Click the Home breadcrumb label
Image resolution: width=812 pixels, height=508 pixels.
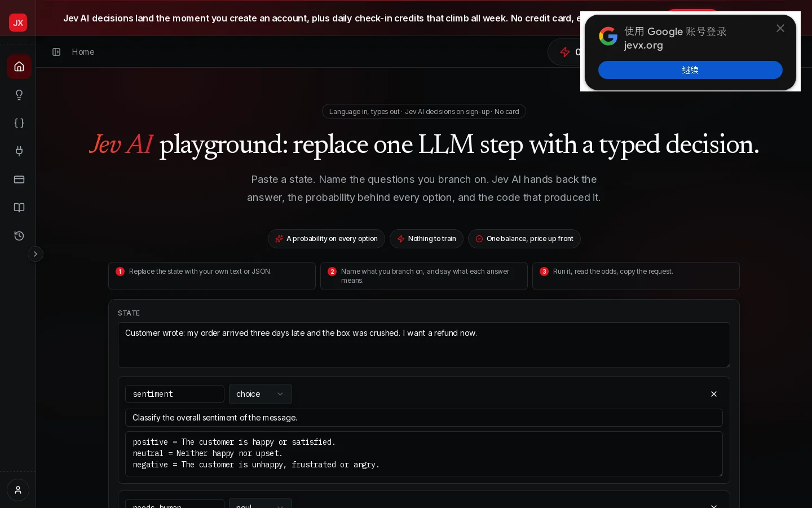pos(83,52)
